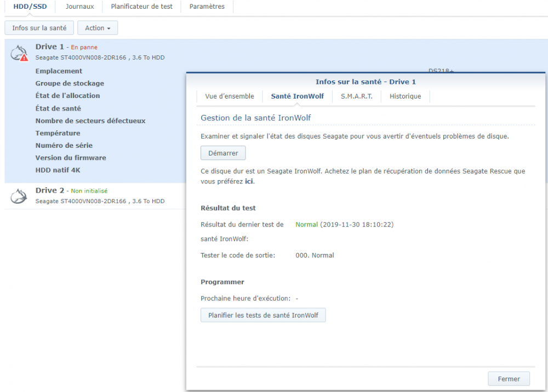The image size is (548, 392).
Task: Switch to the S.M.A.R.T. tab
Action: point(357,96)
